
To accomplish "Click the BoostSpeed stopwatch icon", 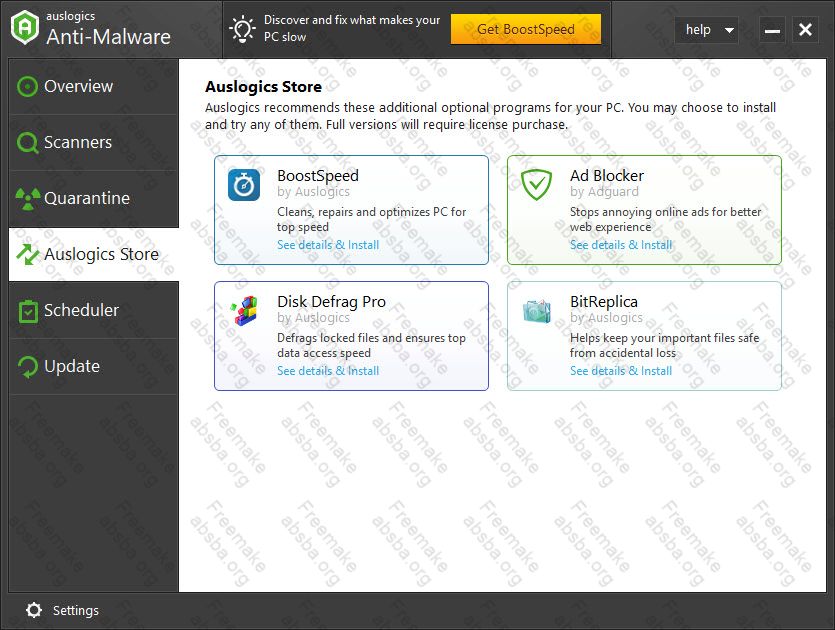I will click(244, 185).
